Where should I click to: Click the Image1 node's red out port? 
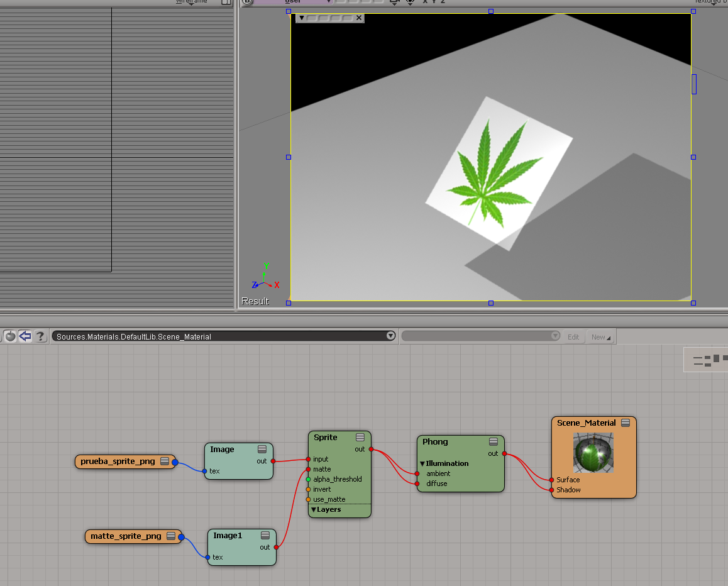point(276,548)
